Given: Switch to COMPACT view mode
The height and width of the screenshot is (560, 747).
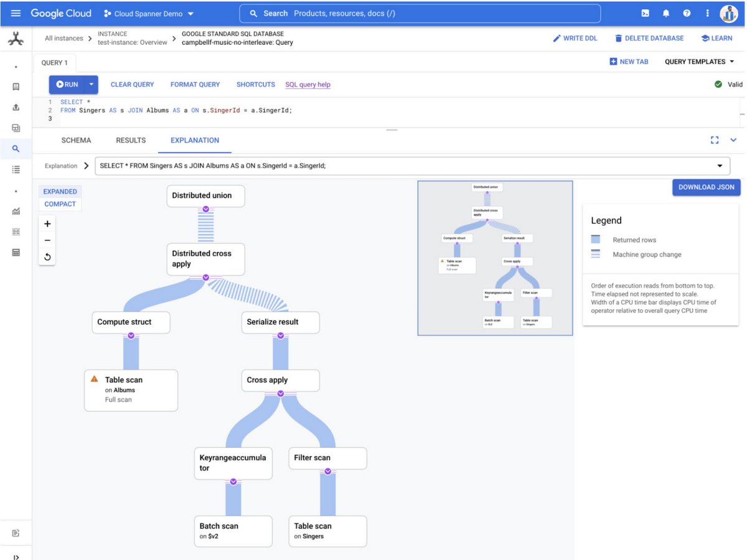Looking at the screenshot, I should [60, 203].
